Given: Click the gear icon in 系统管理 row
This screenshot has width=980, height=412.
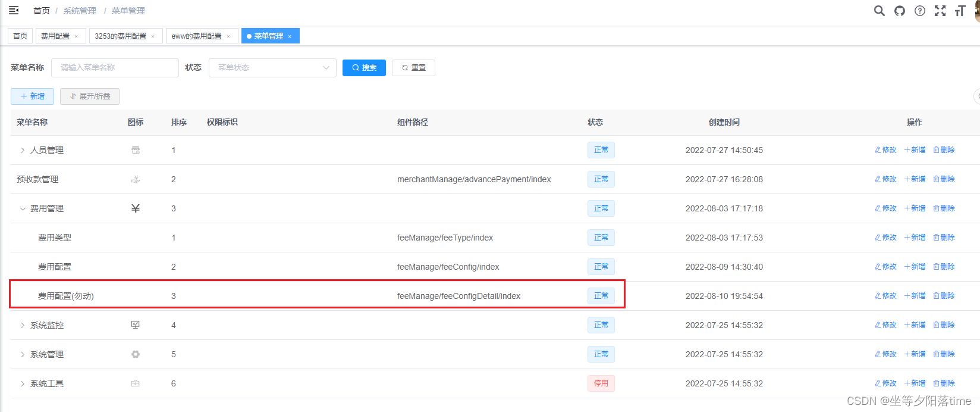Looking at the screenshot, I should coord(136,354).
